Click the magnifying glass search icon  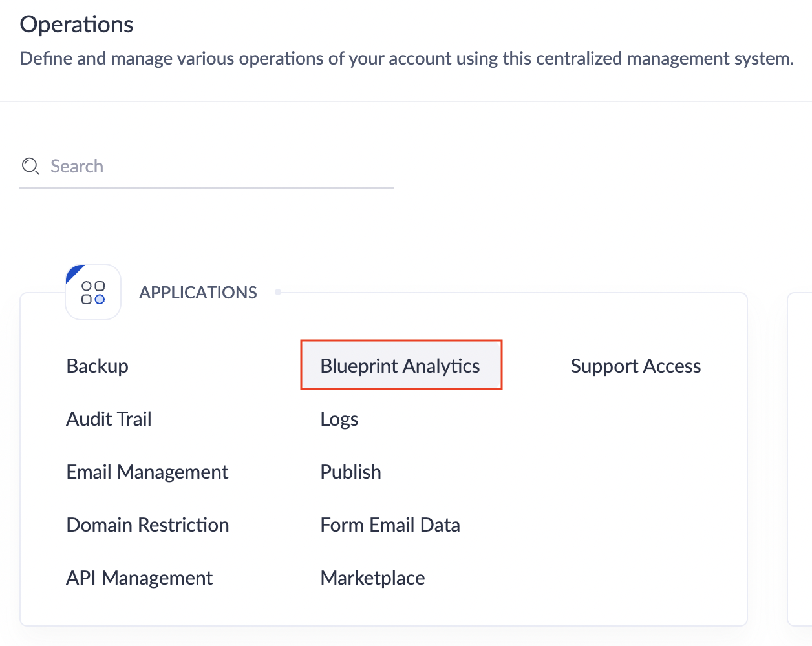click(30, 167)
